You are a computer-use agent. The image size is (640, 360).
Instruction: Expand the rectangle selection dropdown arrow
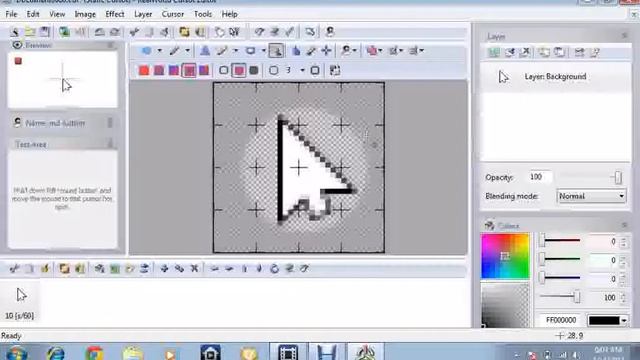click(x=264, y=51)
